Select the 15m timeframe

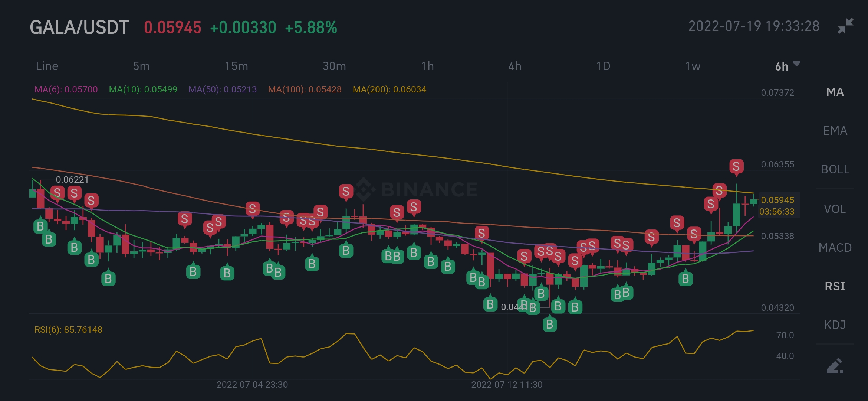pos(236,66)
